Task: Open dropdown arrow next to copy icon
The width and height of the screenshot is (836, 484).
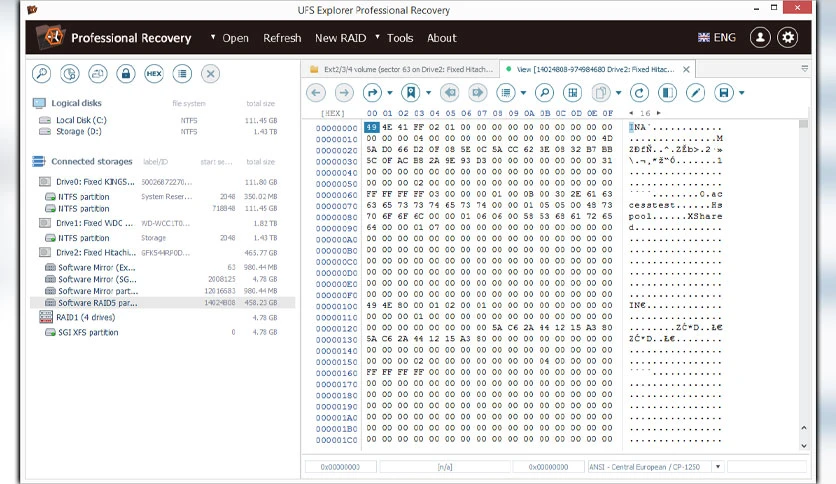Action: tap(618, 93)
